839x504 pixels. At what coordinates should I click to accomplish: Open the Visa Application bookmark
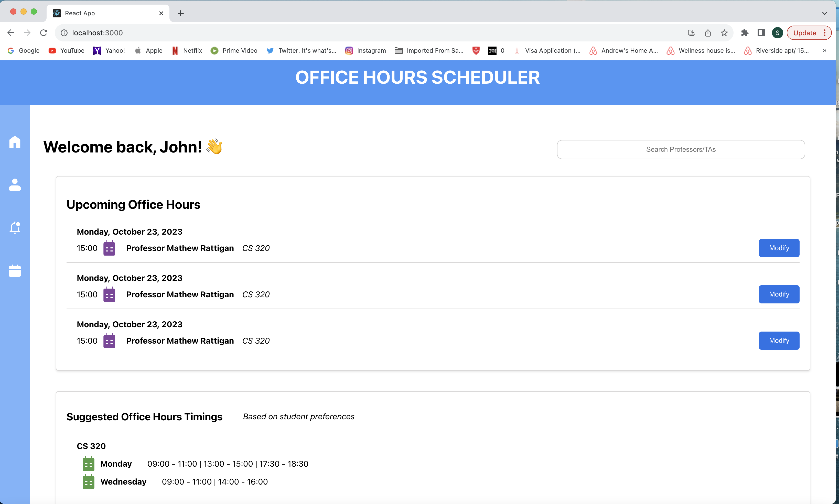(547, 51)
